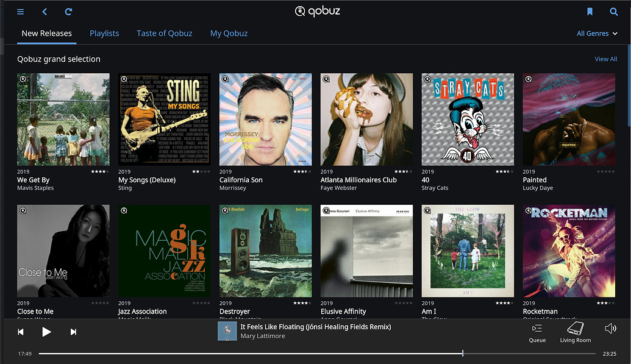Refresh the page with the reload icon
Viewport: 631px width, 364px height.
pos(68,12)
